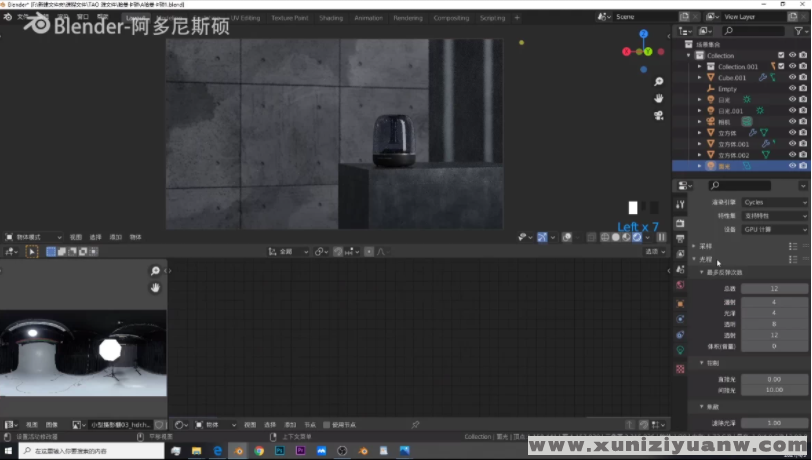Click the total max bounces value field
The height and width of the screenshot is (460, 812).
pyautogui.click(x=774, y=289)
